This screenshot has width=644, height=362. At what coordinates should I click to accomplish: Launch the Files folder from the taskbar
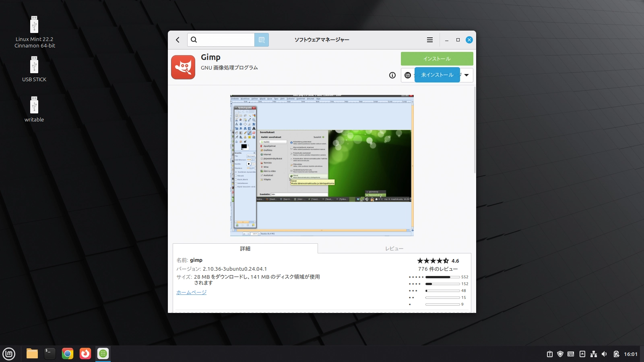pyautogui.click(x=32, y=354)
